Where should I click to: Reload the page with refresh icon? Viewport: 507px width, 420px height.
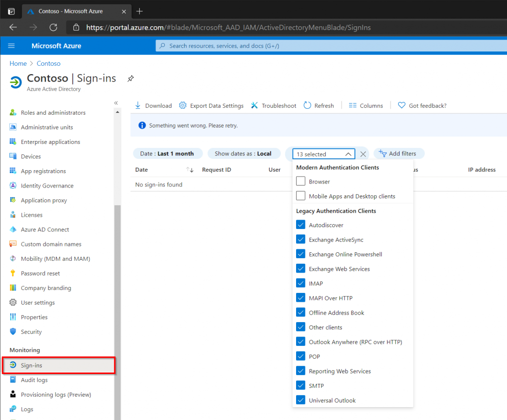[x=53, y=28]
